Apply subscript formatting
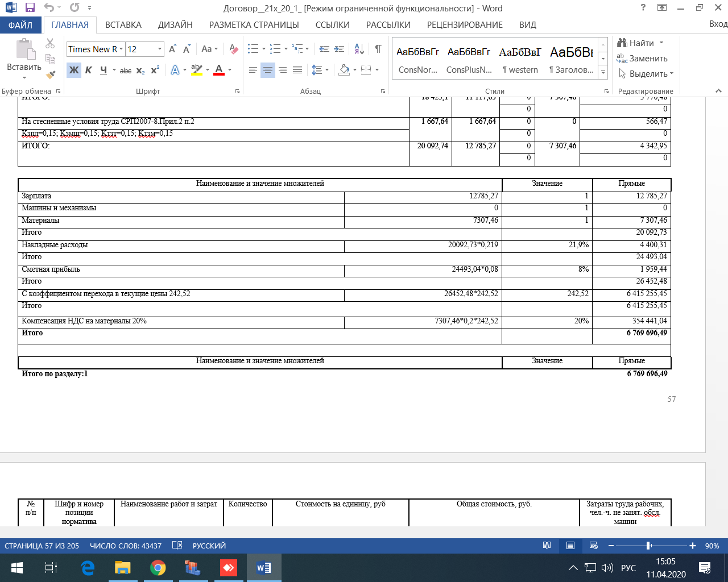 click(140, 70)
